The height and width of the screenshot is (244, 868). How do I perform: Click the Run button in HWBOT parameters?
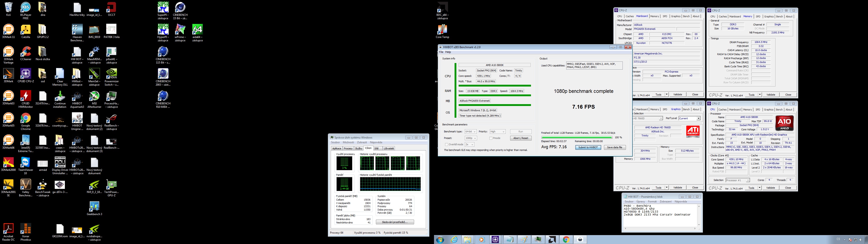[521, 132]
